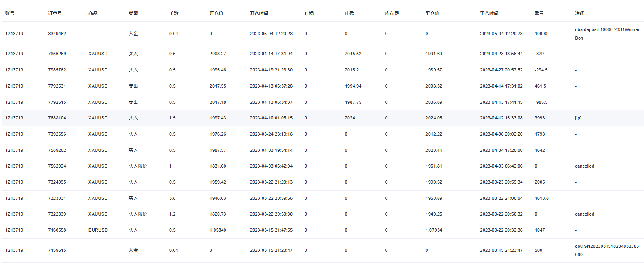Click profit value 500
The height and width of the screenshot is (264, 644).
(x=539, y=250)
